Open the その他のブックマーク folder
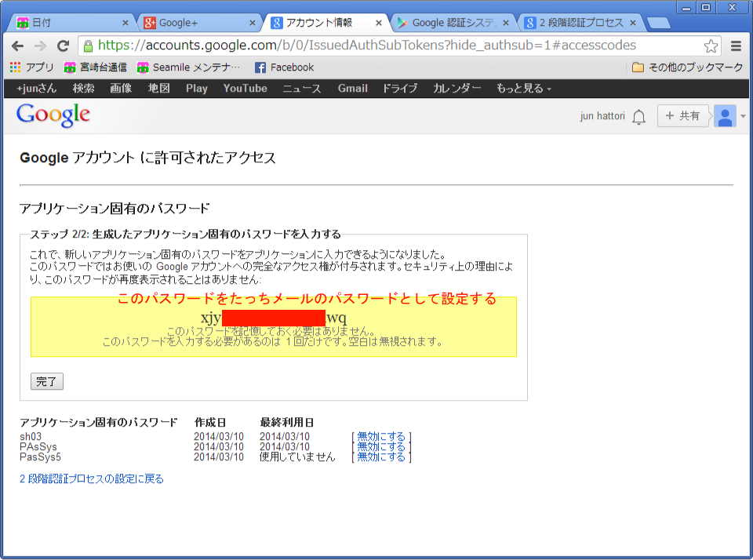Image resolution: width=753 pixels, height=560 pixels. (x=688, y=67)
